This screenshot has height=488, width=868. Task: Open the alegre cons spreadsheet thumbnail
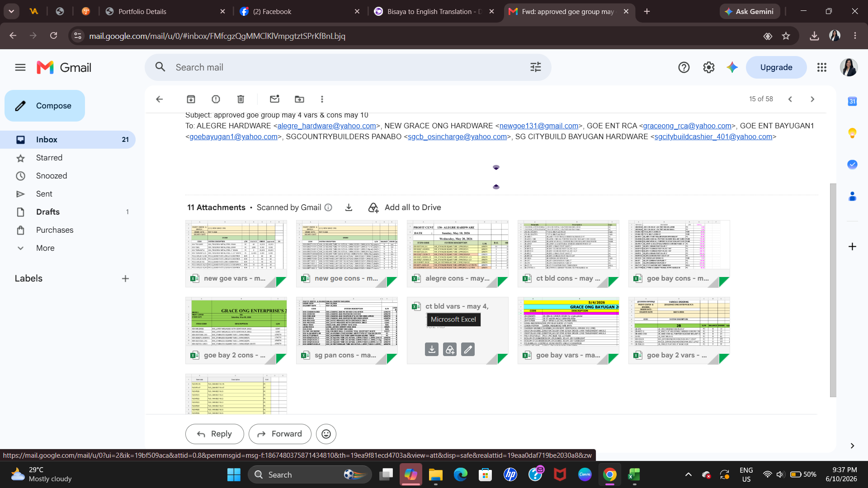coord(458,245)
